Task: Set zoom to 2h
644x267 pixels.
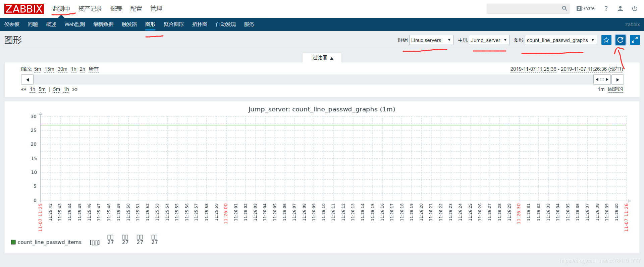Action: 83,69
